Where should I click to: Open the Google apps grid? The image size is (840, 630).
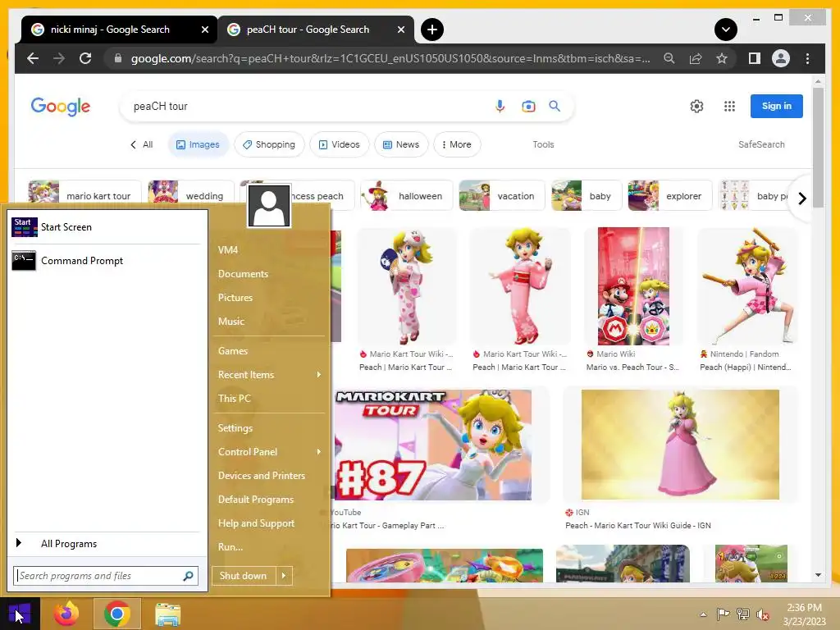click(729, 106)
